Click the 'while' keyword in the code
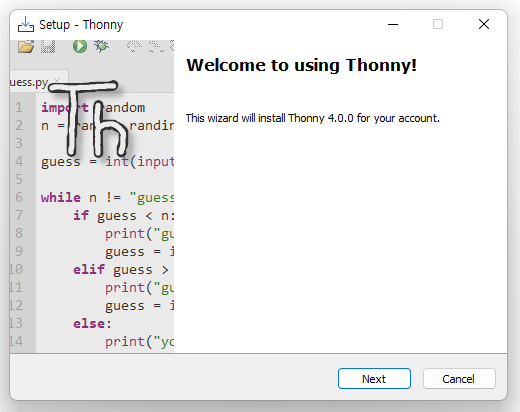520x412 pixels. point(61,197)
